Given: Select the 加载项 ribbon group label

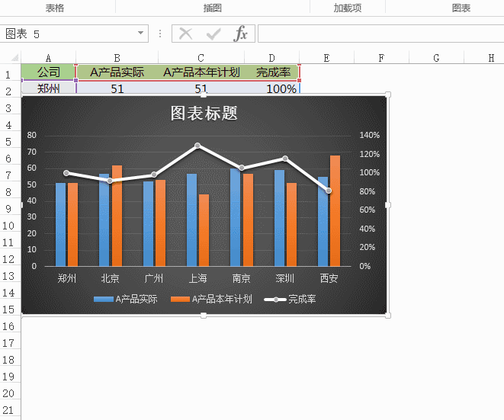Looking at the screenshot, I should [x=347, y=8].
